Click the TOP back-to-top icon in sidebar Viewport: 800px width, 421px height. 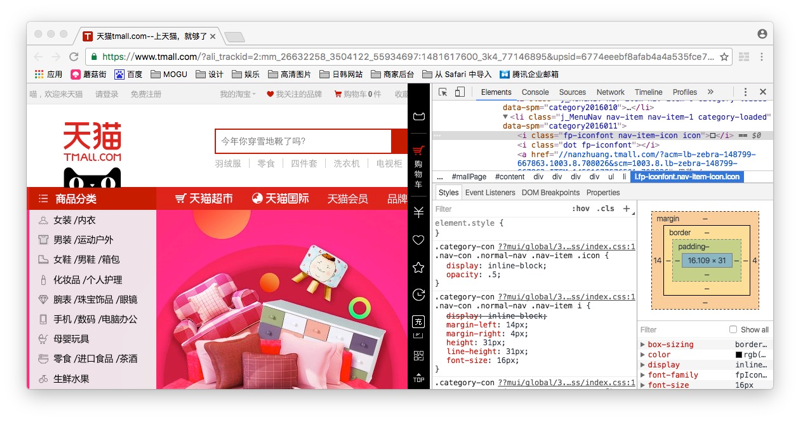(x=418, y=378)
